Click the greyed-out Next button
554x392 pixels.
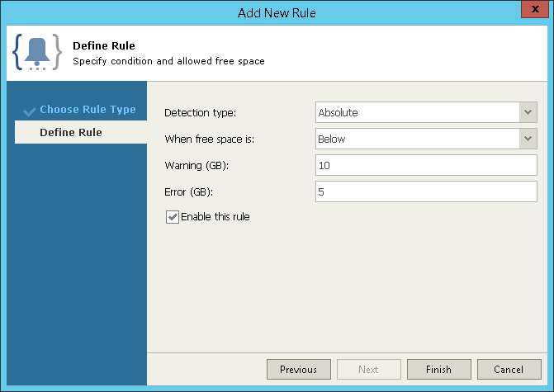coord(368,369)
